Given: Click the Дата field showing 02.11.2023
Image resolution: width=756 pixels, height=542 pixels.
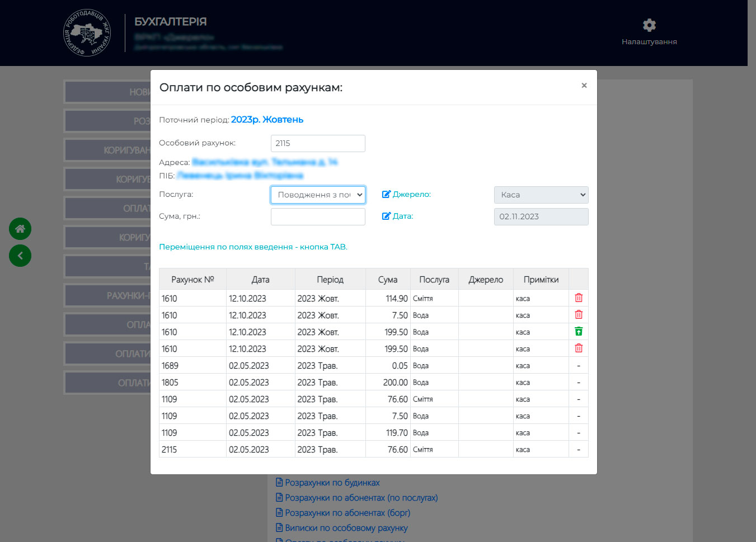Looking at the screenshot, I should click(541, 216).
